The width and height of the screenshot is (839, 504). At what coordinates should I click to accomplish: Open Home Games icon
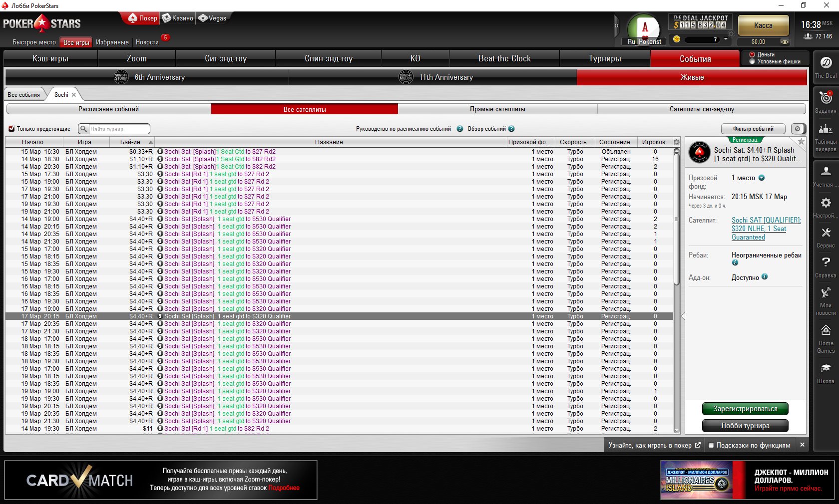point(826,339)
